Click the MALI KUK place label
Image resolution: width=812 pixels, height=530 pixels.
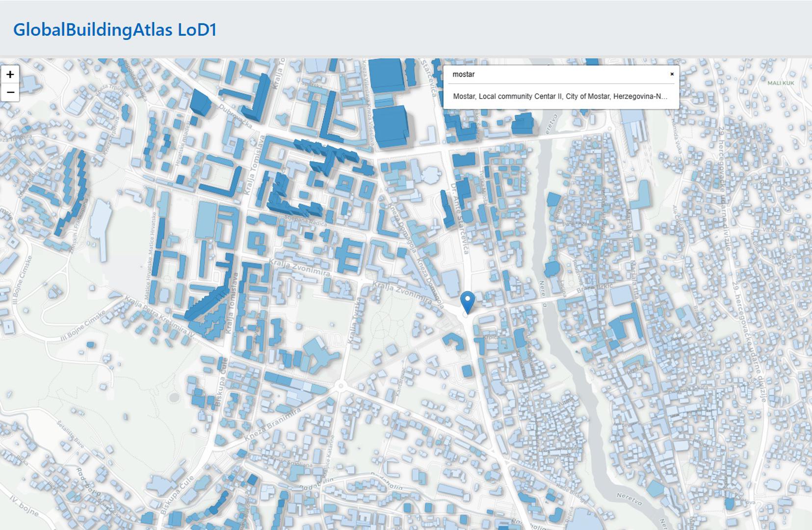click(x=780, y=83)
